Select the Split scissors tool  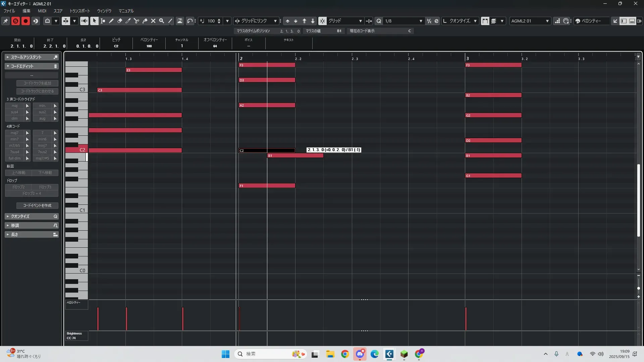137,21
